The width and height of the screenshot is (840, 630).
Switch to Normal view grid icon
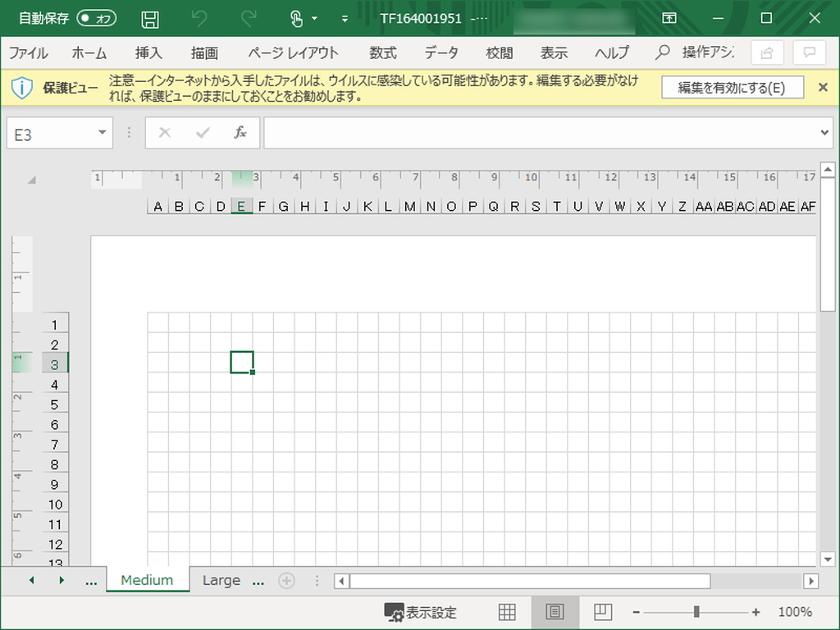point(507,612)
